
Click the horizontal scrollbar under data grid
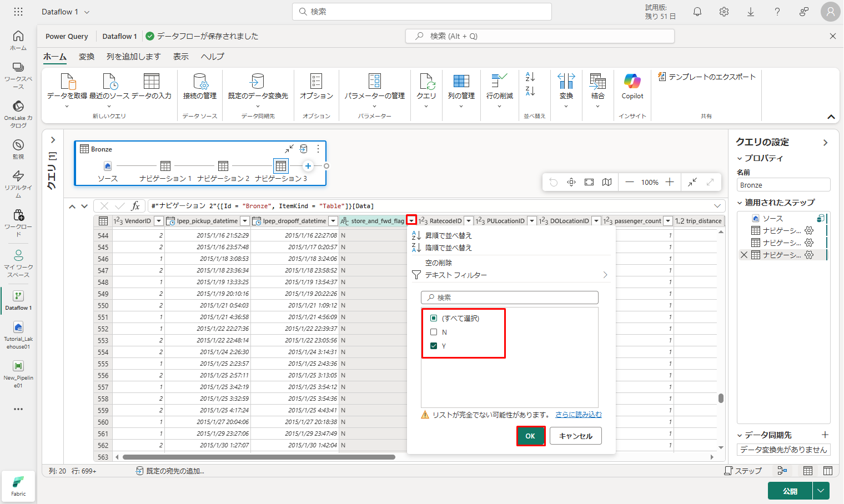tap(259, 457)
